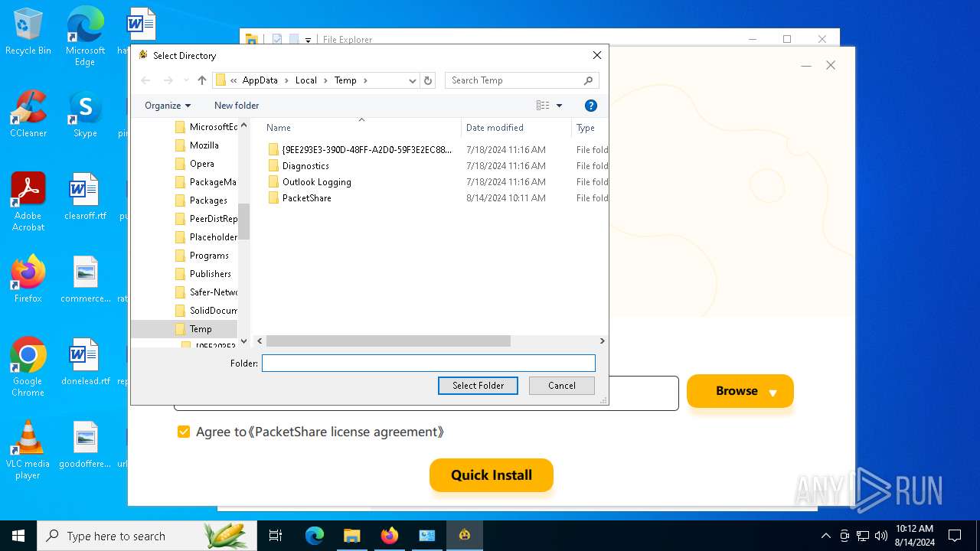Open PacketShare installer taskbar icon
Image resolution: width=980 pixels, height=551 pixels.
(x=465, y=536)
